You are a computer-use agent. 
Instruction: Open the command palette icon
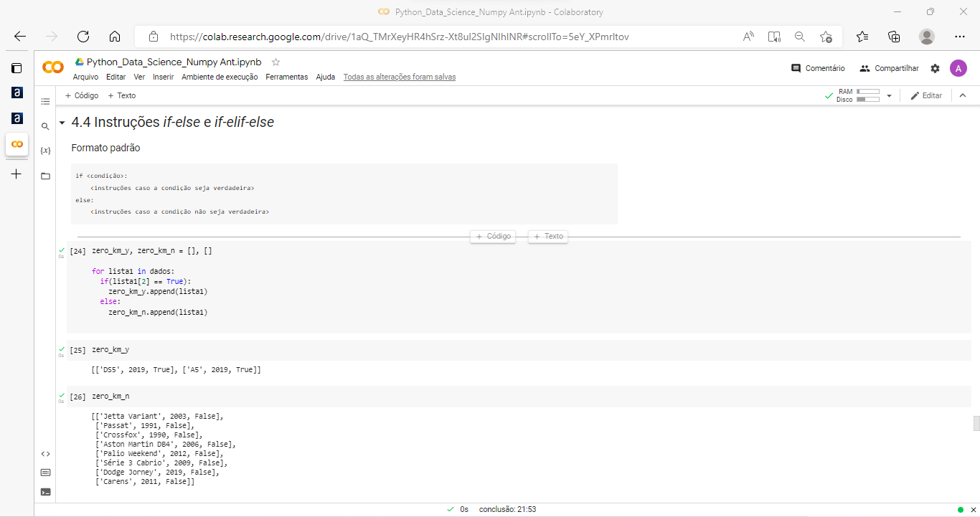pyautogui.click(x=45, y=473)
